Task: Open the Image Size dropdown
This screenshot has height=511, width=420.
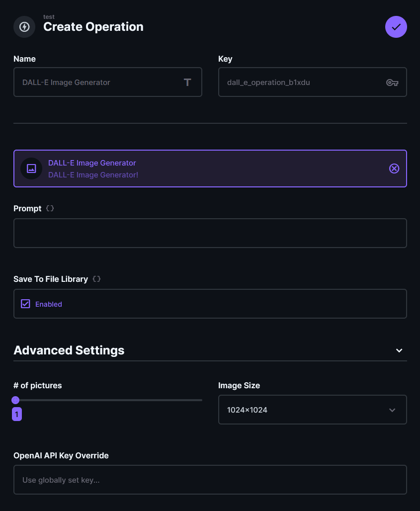Action: [313, 410]
